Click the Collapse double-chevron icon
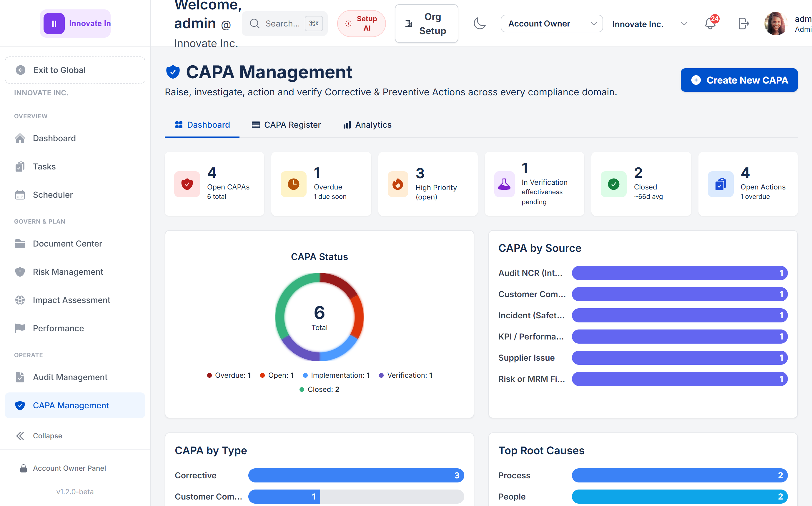Screen dimensions: 812x506 [20, 436]
